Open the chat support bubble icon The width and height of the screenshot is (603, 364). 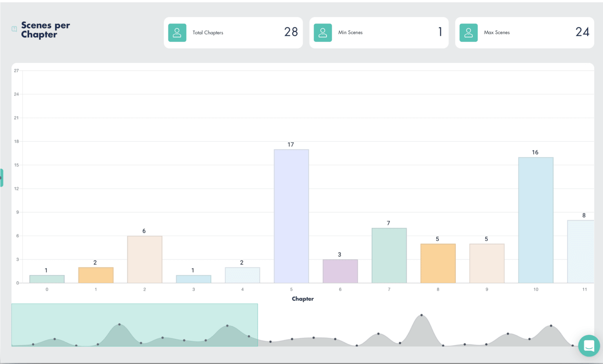pos(589,346)
